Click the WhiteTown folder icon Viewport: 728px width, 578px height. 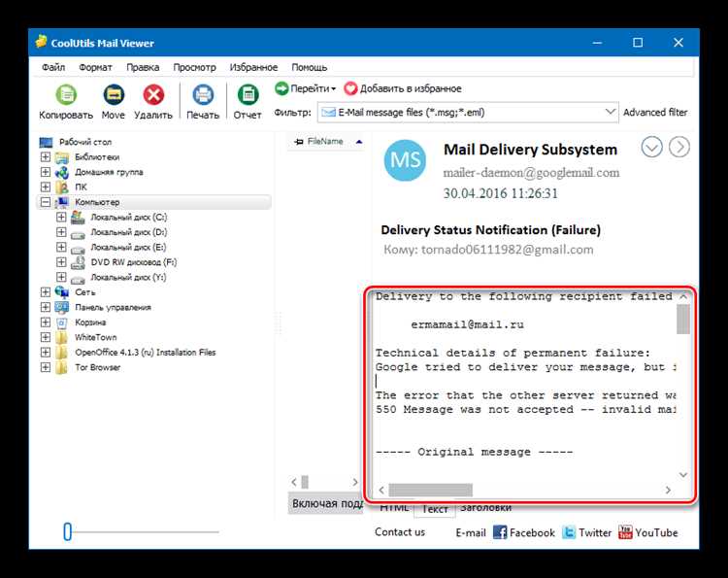pos(62,337)
